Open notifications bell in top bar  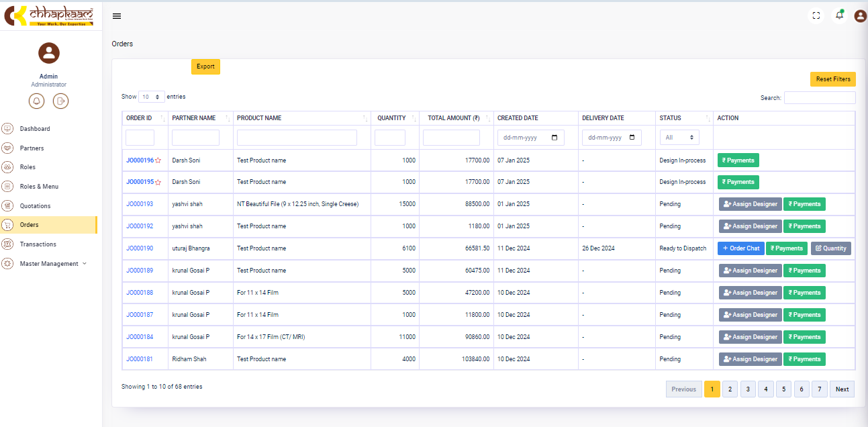[x=839, y=15]
